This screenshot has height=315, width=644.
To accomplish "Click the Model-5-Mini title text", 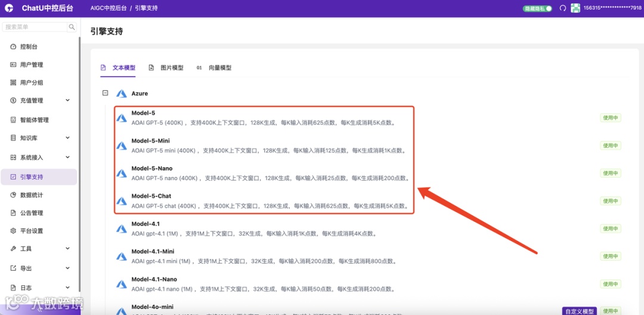I will [x=151, y=140].
